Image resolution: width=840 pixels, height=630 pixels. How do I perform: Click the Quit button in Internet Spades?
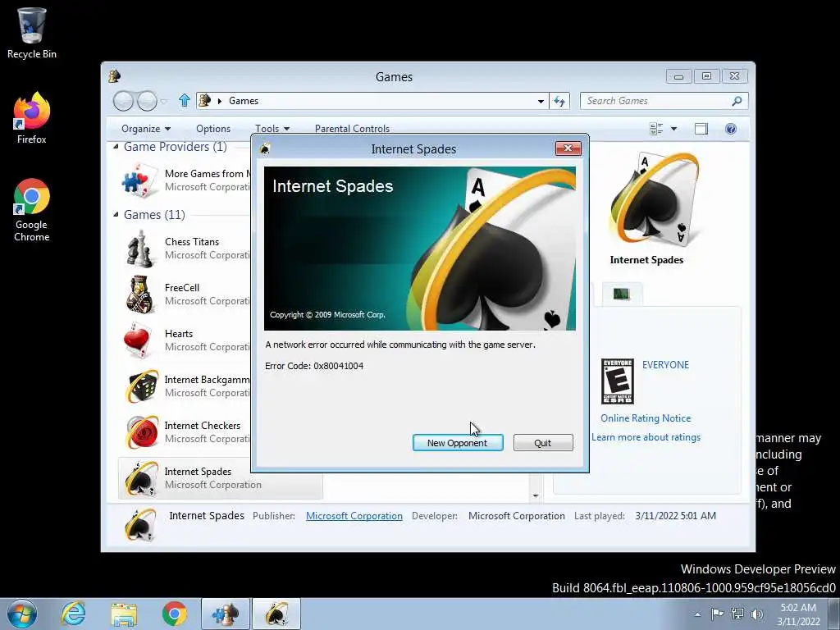pyautogui.click(x=543, y=442)
